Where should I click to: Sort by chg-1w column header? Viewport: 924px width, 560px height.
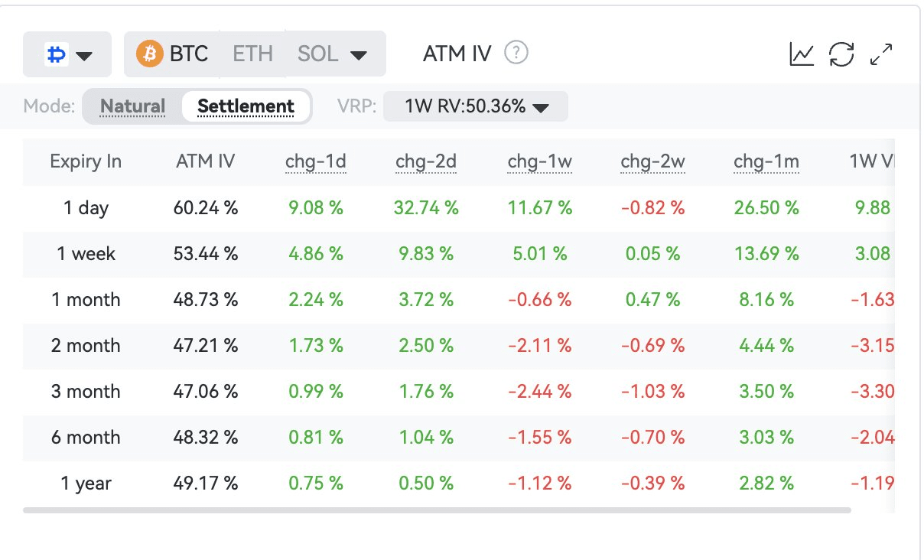539,161
